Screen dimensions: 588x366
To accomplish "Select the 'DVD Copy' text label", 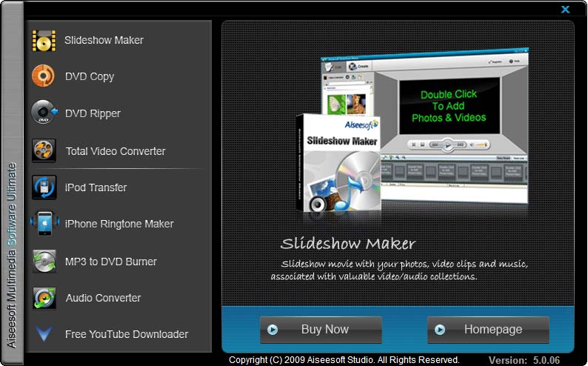I will tap(90, 76).
